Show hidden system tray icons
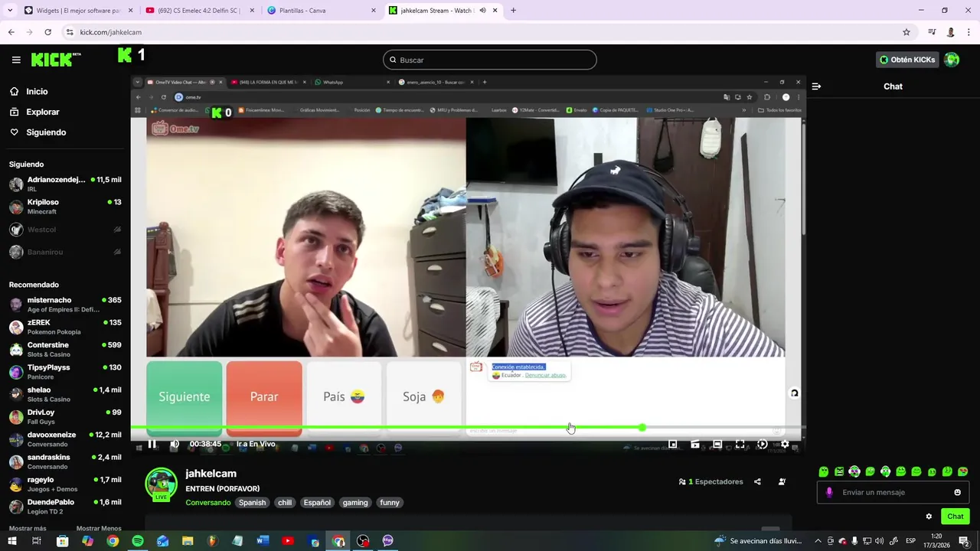 point(818,541)
